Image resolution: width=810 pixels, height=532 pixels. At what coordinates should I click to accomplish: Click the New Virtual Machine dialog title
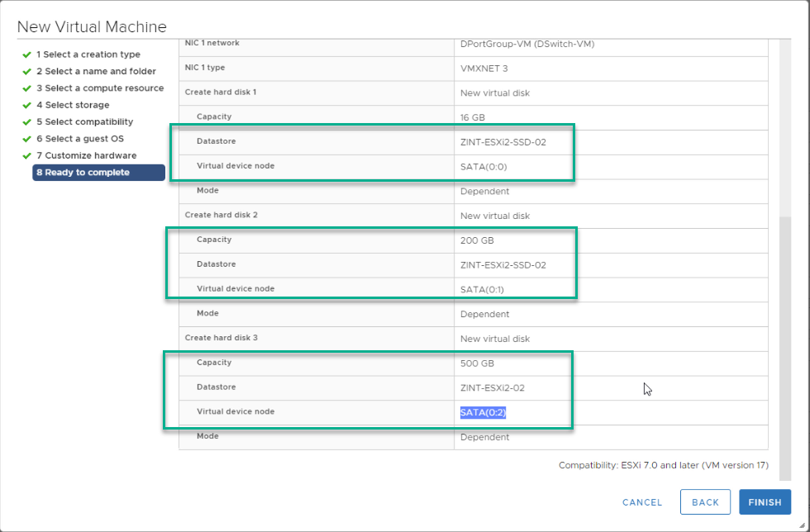pyautogui.click(x=92, y=27)
